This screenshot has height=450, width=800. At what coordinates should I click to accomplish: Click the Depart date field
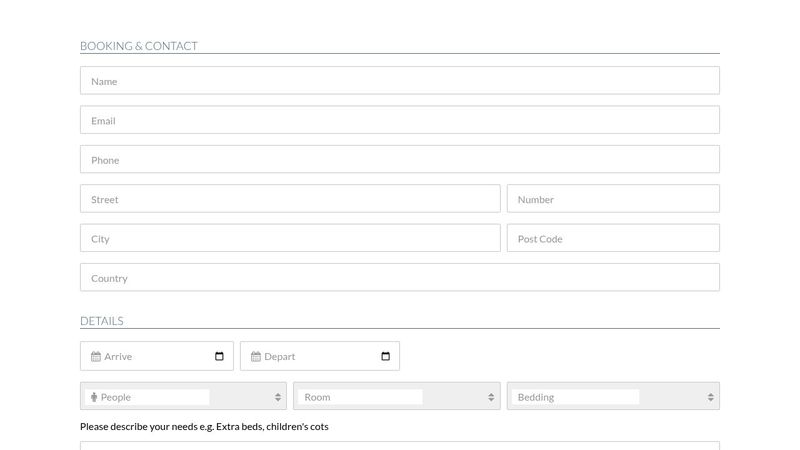pos(320,356)
